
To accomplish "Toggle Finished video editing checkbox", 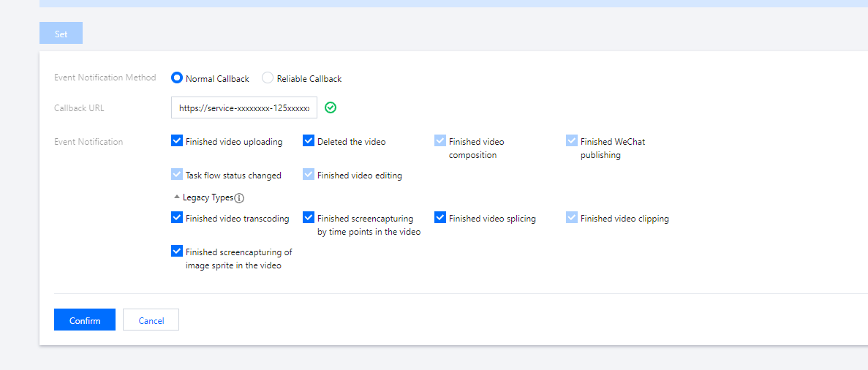I will click(309, 175).
